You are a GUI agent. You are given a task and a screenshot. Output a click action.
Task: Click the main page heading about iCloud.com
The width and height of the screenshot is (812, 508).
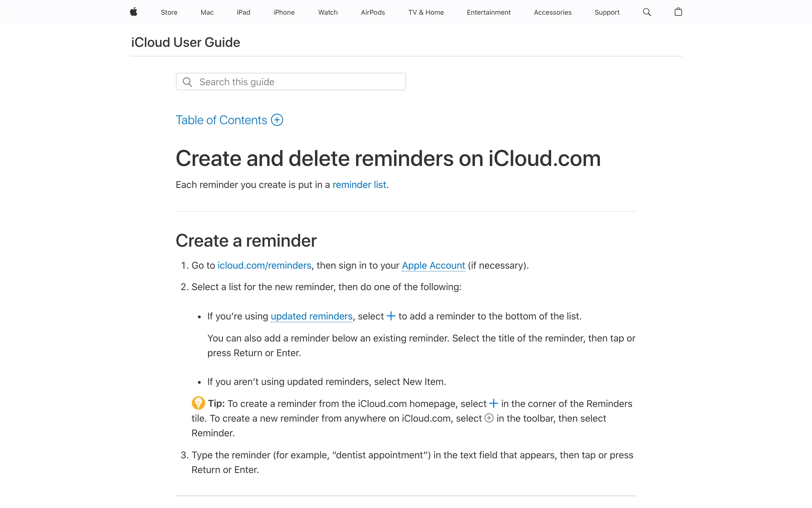pos(388,158)
